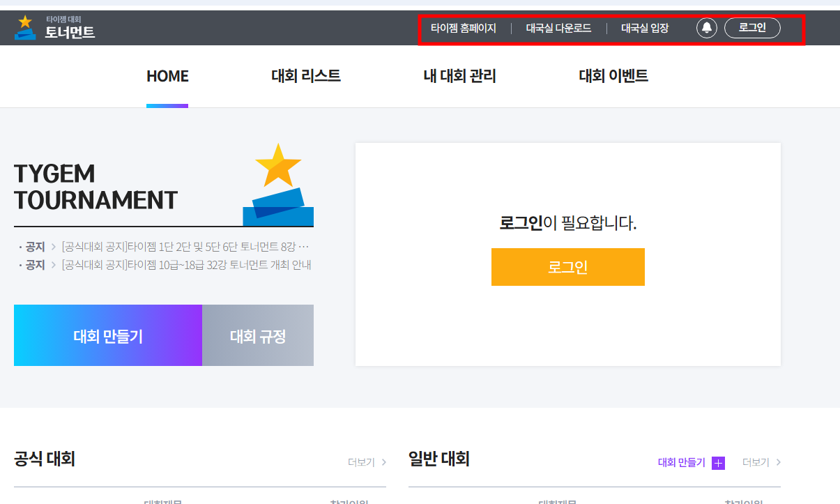
Task: Select the HOME tab
Action: 167,77
